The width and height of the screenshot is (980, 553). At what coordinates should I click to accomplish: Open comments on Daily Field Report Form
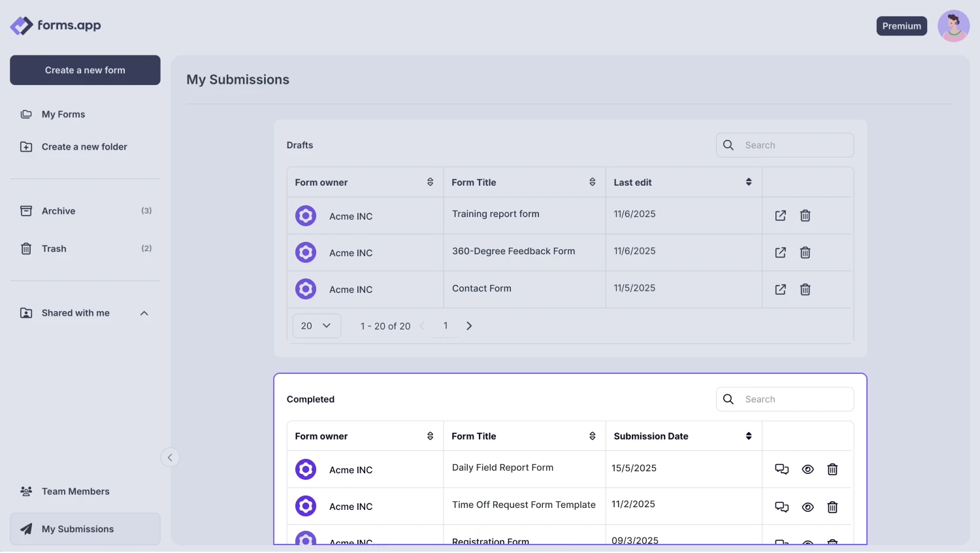(781, 469)
